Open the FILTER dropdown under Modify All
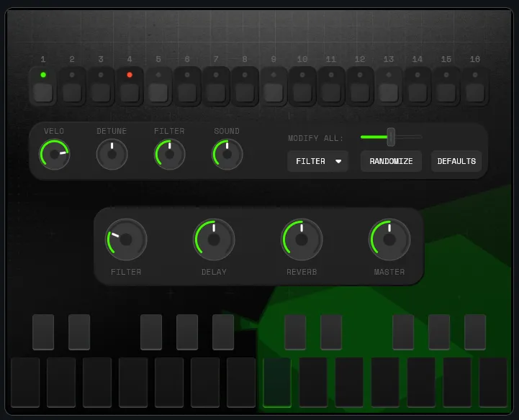The image size is (519, 420). 317,161
